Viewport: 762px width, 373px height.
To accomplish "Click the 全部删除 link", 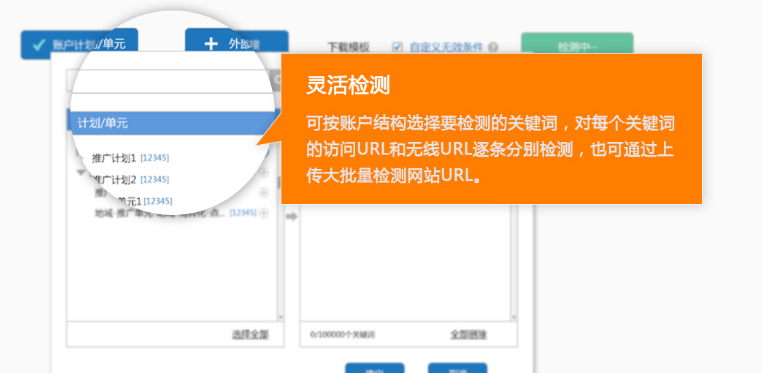I will click(468, 335).
